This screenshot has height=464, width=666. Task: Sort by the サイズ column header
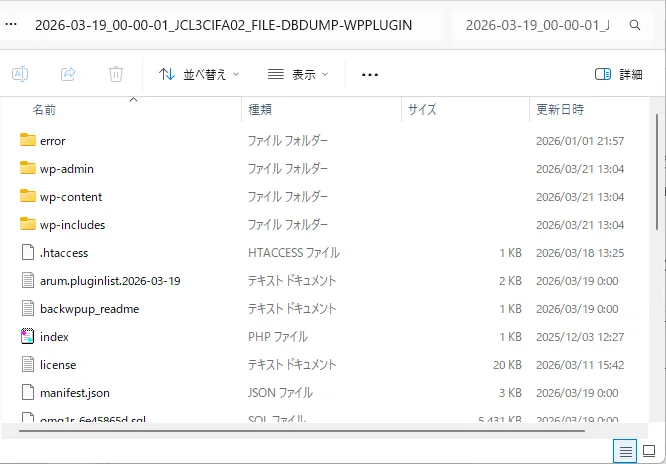[x=422, y=110]
